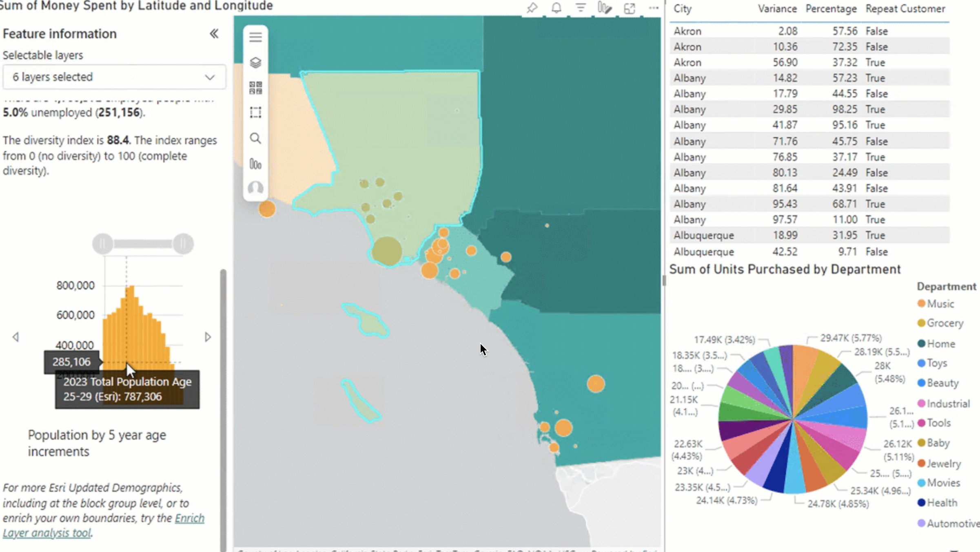Open the map search tool
Viewport: 980px width, 552px height.
[255, 139]
